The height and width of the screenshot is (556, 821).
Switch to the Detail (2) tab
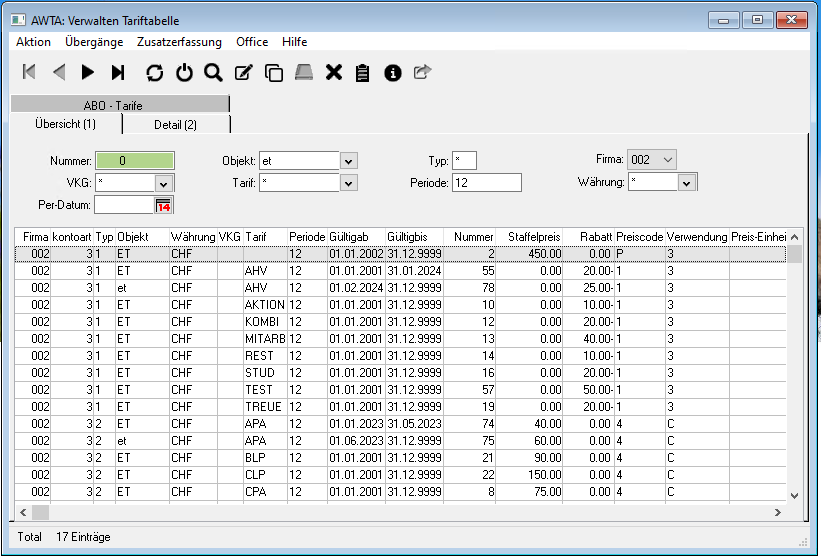pos(175,124)
